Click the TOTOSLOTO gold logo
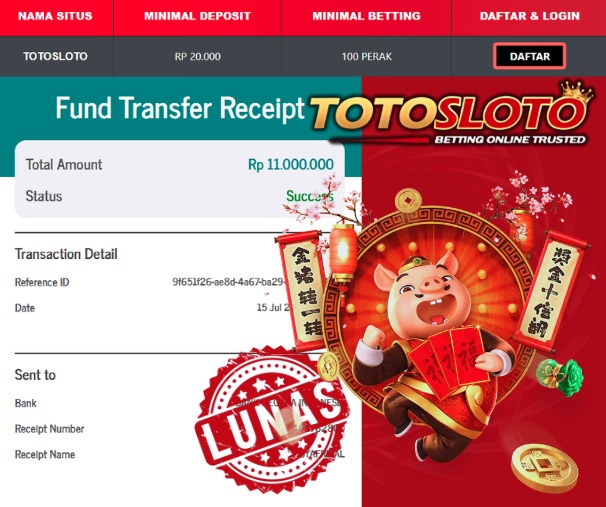The height and width of the screenshot is (507, 606). (x=450, y=114)
